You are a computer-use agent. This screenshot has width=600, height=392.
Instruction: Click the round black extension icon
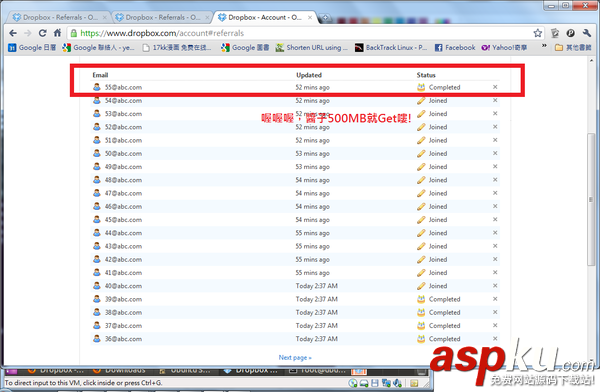pyautogui.click(x=571, y=33)
